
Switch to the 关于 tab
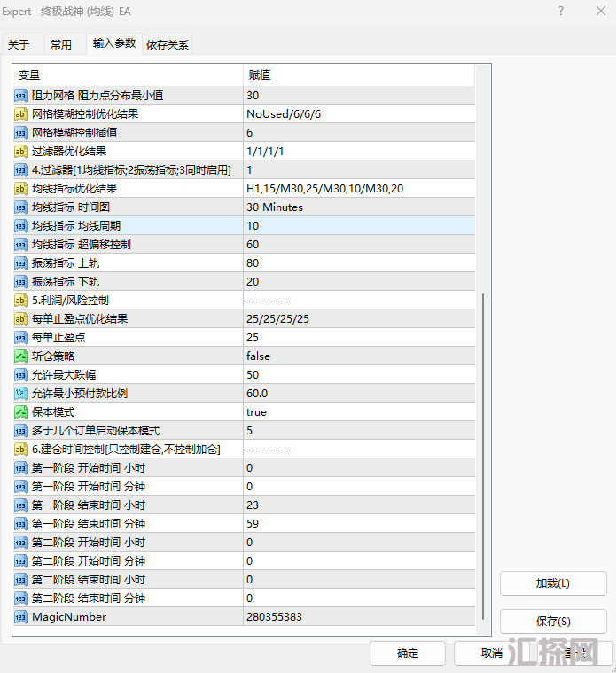(19, 44)
